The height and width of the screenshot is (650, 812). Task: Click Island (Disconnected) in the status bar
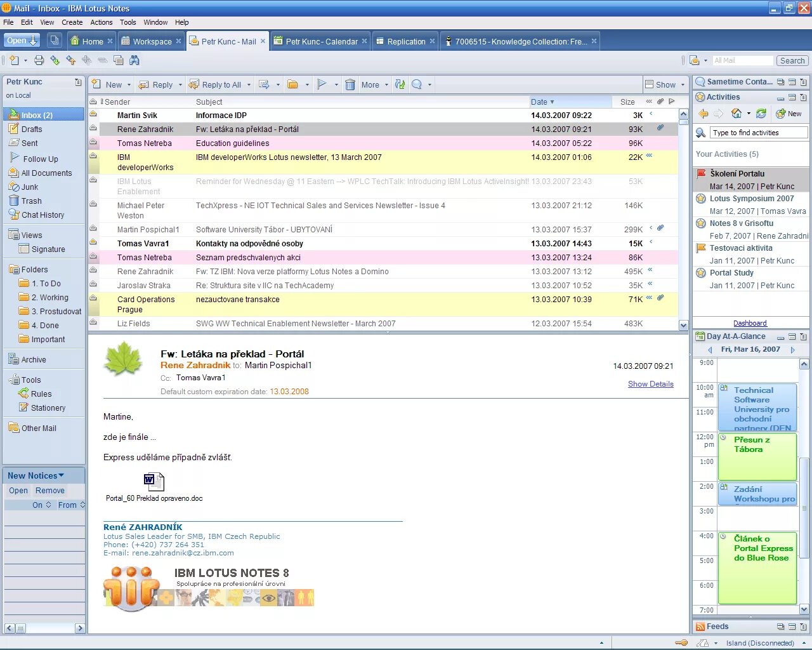click(760, 643)
